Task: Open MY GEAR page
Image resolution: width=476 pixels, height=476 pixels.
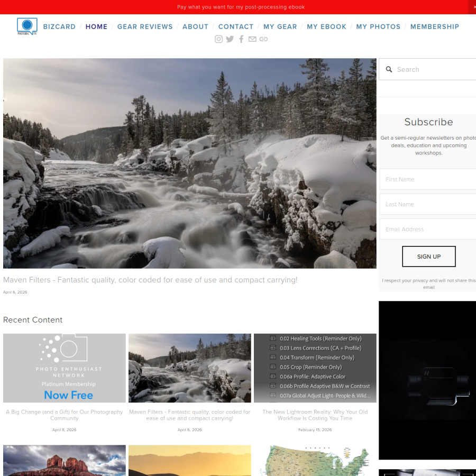Action: (x=280, y=27)
